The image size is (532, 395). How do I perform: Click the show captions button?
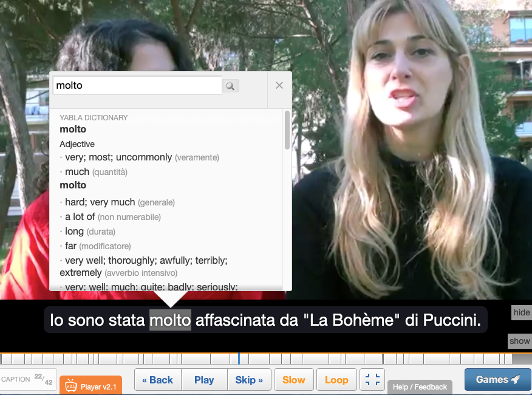pos(519,341)
